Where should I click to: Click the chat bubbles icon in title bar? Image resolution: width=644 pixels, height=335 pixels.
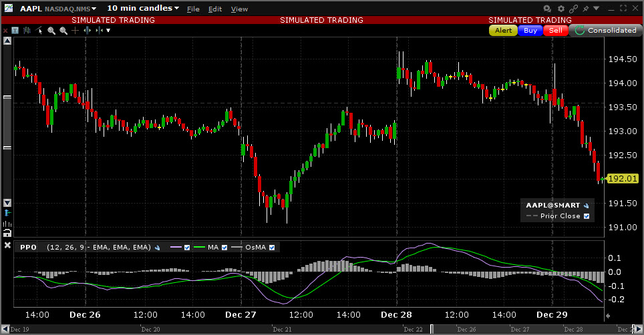point(548,8)
